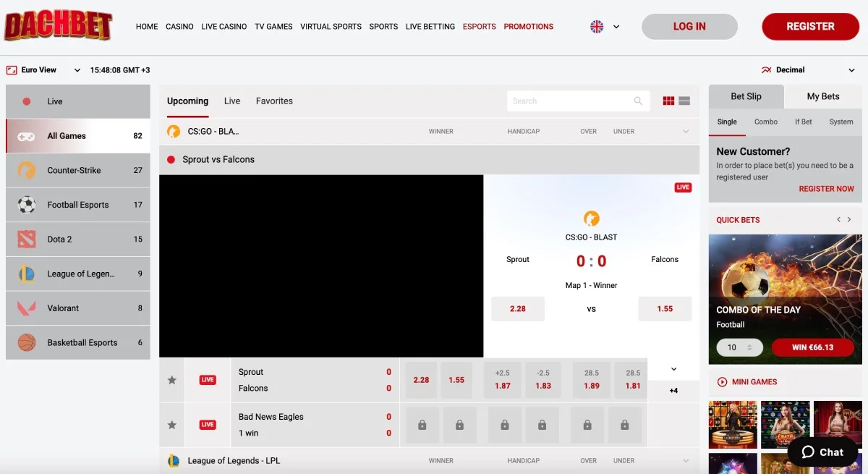Favorite the Bad News Eagles match star
The width and height of the screenshot is (868, 474).
pyautogui.click(x=172, y=425)
